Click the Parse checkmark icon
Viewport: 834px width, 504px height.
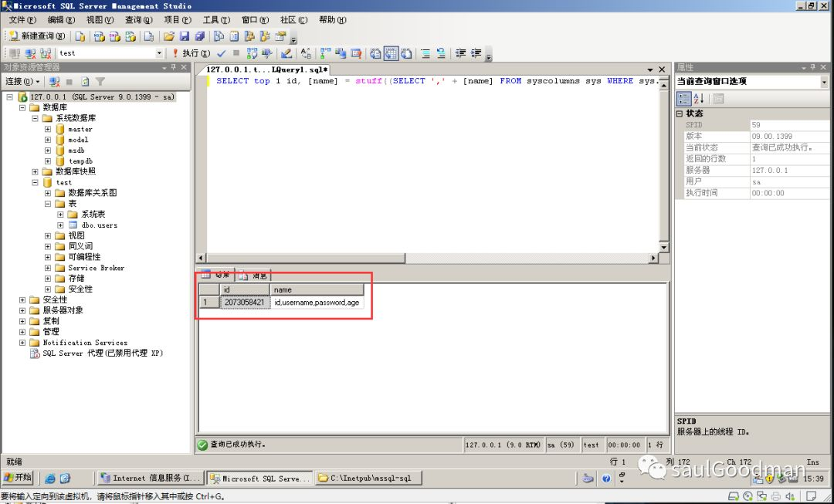pos(222,53)
